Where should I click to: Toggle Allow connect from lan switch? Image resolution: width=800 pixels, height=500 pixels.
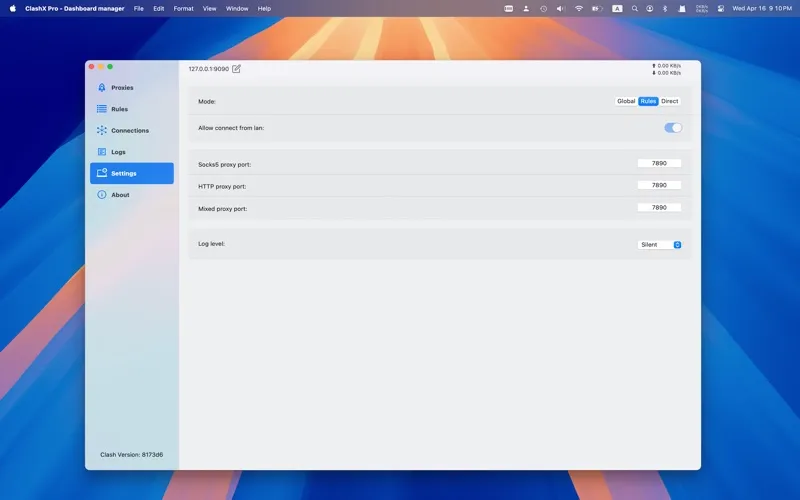click(x=673, y=128)
